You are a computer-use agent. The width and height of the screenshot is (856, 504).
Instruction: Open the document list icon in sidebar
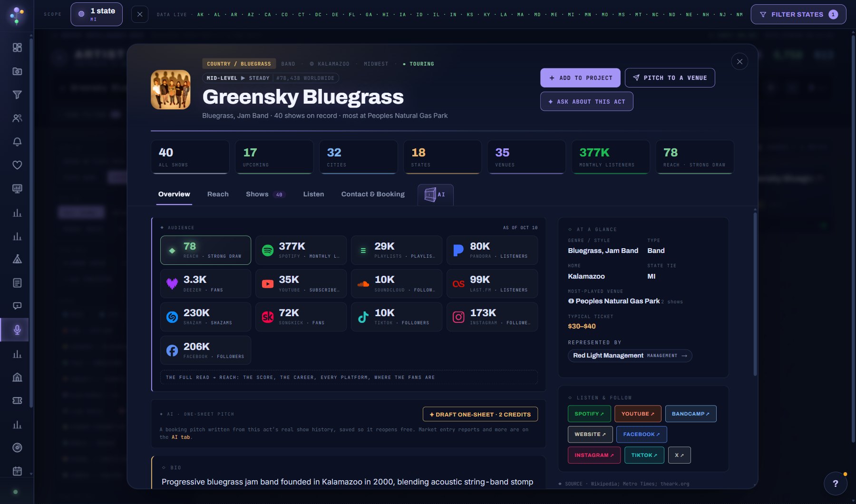17,283
